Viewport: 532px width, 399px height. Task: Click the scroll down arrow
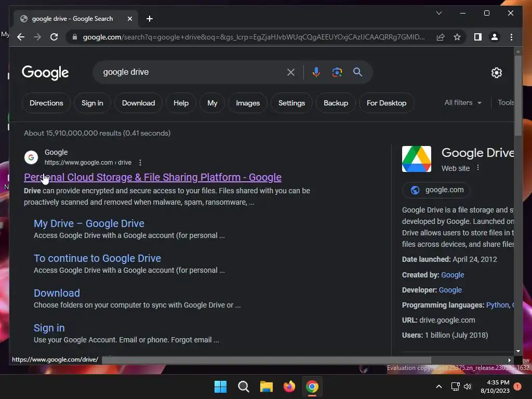click(x=518, y=352)
